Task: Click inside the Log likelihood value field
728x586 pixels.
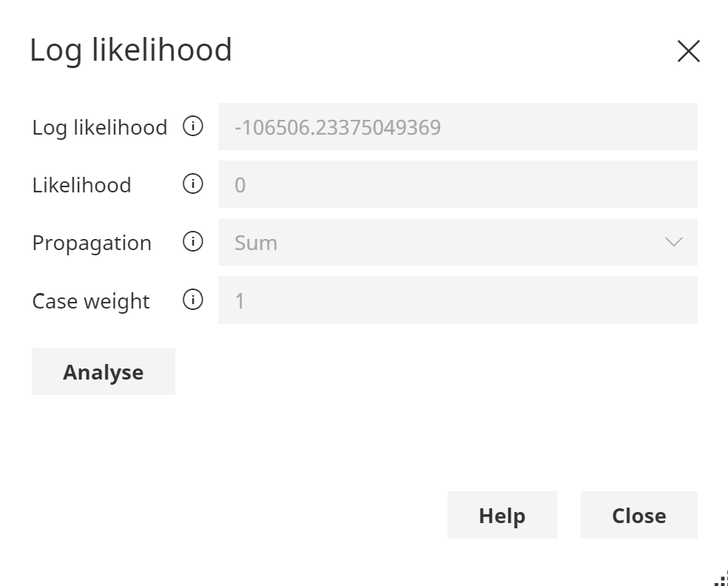Action: [456, 127]
